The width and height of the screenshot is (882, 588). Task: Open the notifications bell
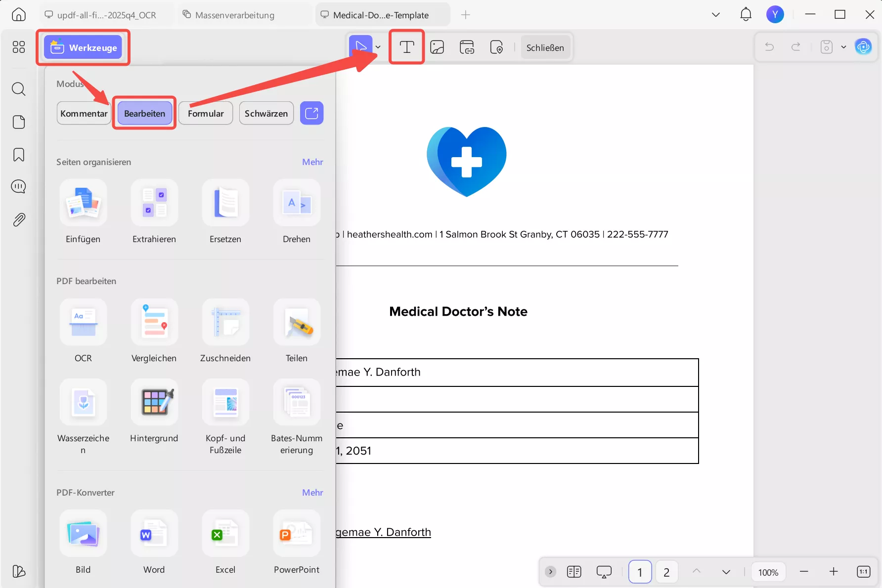click(746, 15)
